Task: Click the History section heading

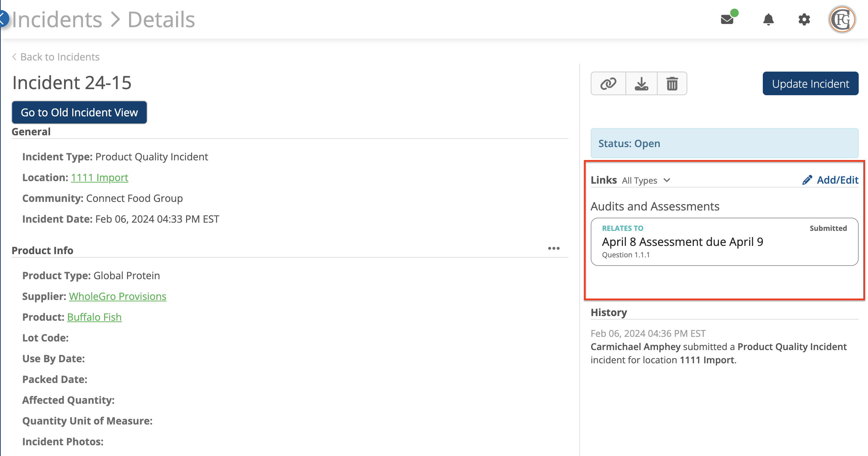Action: point(609,312)
